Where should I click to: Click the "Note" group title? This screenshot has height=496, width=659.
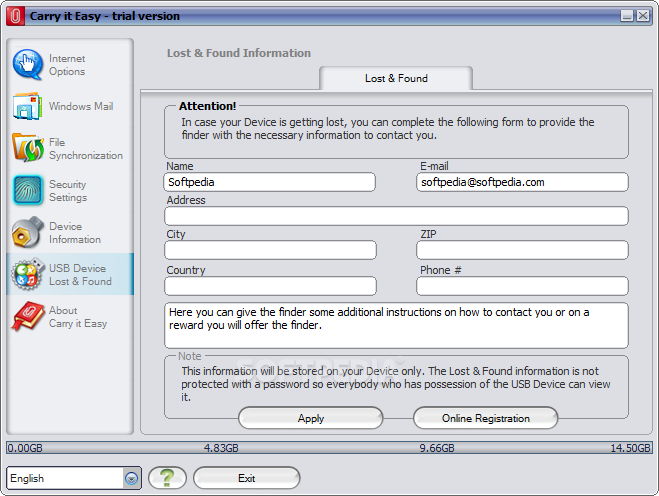190,356
